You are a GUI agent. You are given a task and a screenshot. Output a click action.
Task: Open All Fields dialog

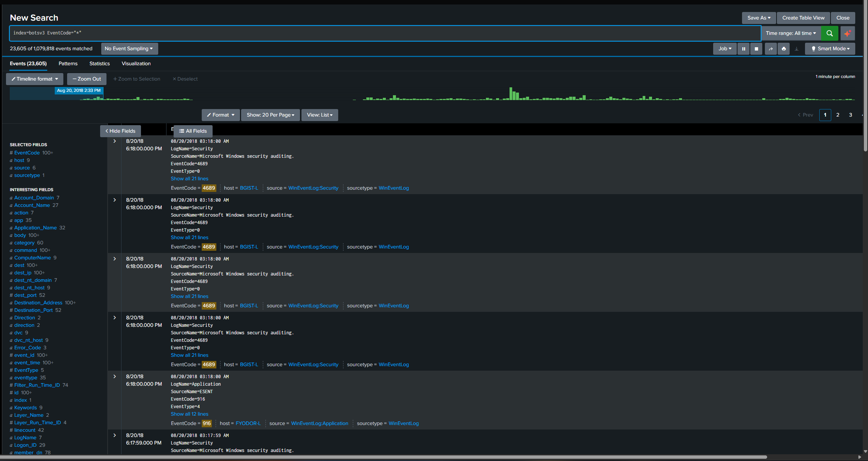193,131
